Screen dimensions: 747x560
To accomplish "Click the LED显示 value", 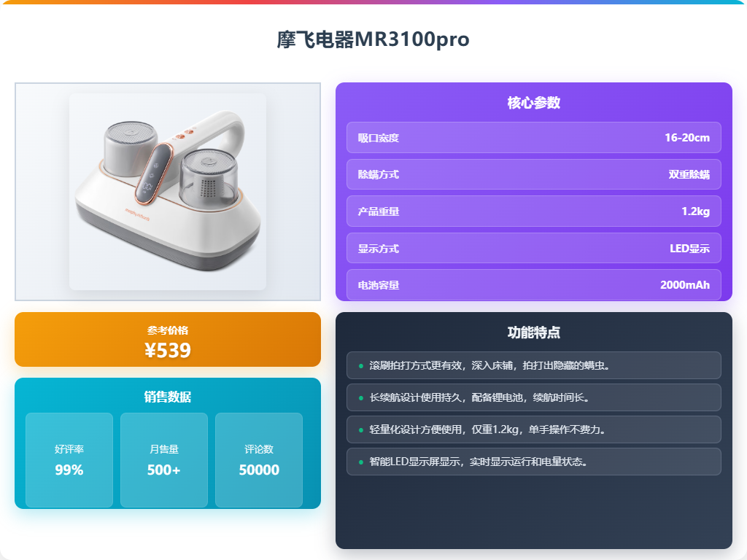I will click(689, 249).
